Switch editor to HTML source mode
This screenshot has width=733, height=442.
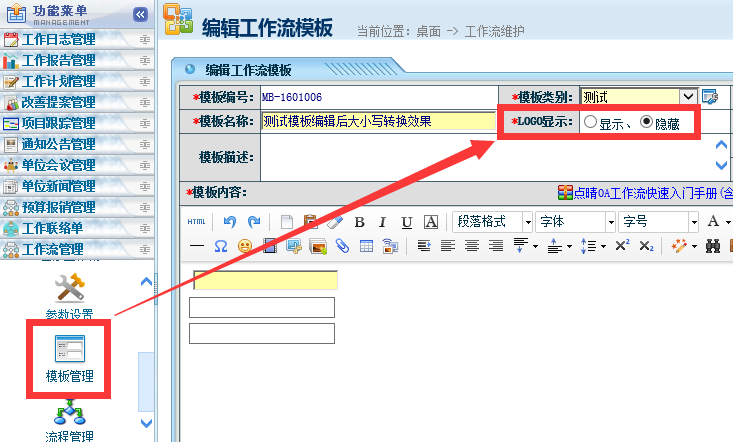pos(197,222)
